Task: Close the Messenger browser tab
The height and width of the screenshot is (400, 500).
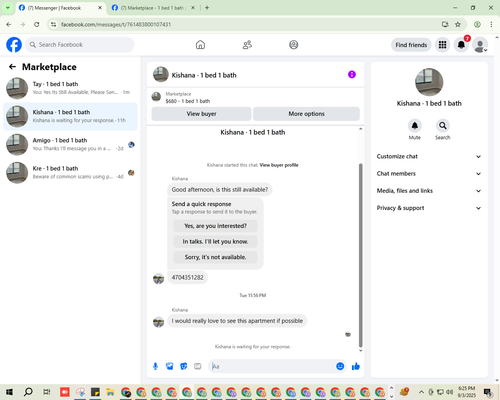Action: point(100,8)
